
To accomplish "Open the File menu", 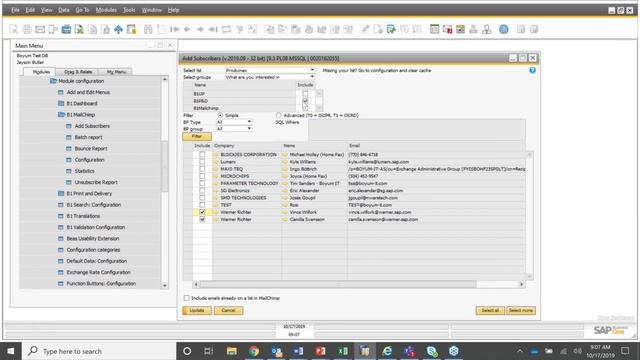I will tap(15, 10).
